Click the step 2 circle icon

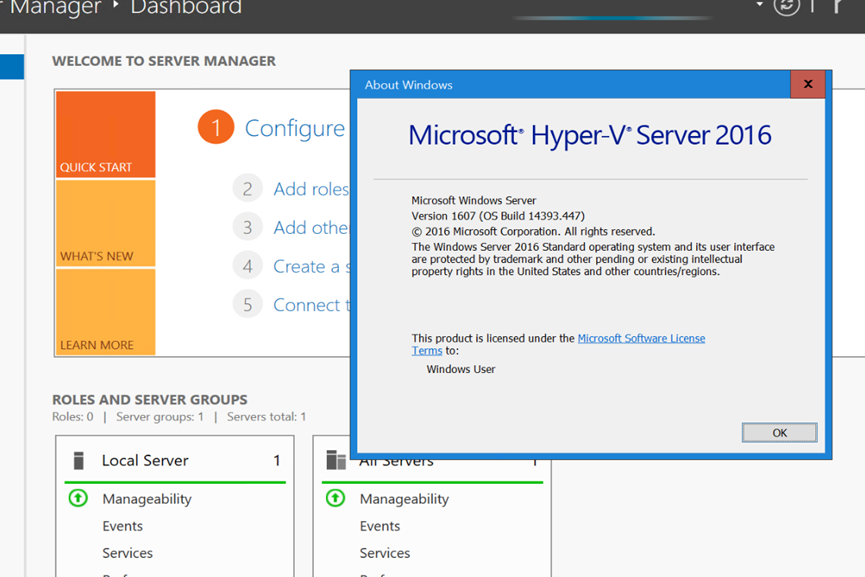247,189
